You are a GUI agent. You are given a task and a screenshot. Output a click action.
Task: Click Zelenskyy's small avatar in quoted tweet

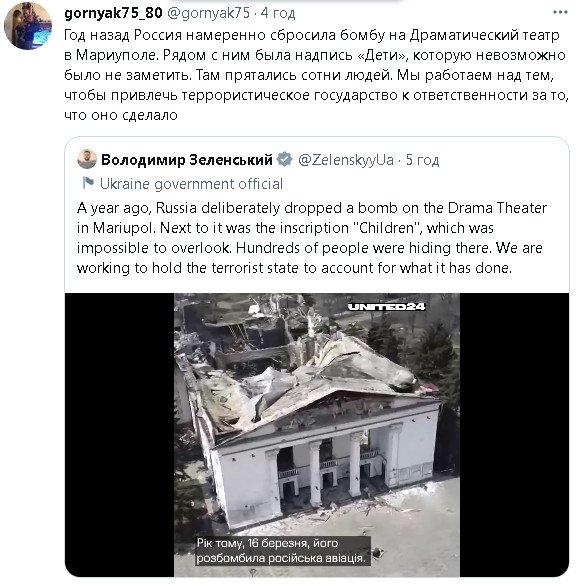click(x=87, y=159)
